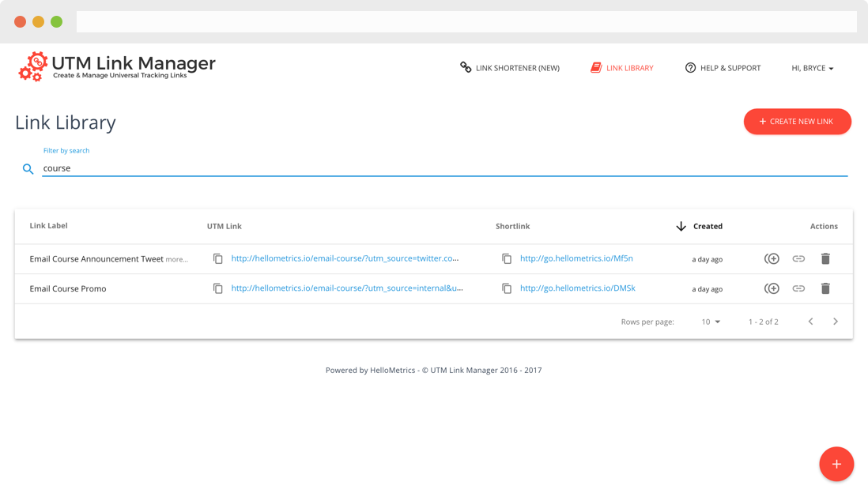Click the Link Library book icon

tap(595, 67)
